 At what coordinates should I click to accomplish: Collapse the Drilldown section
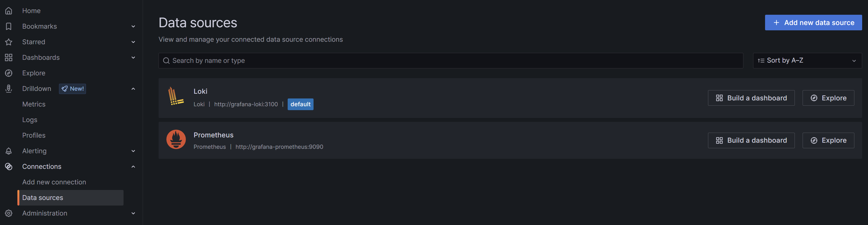(x=133, y=89)
